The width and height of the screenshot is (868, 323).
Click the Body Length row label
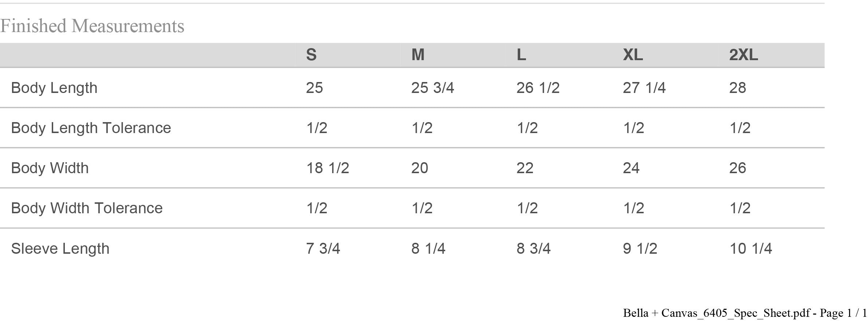54,88
